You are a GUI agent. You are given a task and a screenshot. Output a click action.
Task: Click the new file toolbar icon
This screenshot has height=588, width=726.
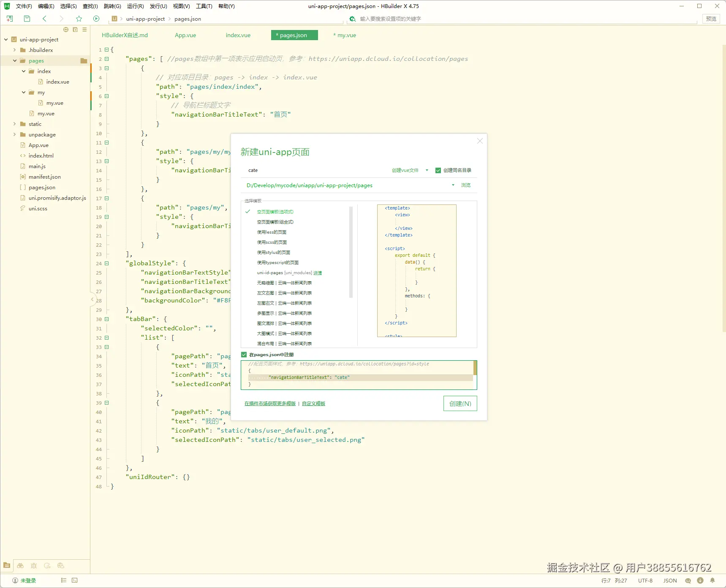click(x=10, y=19)
